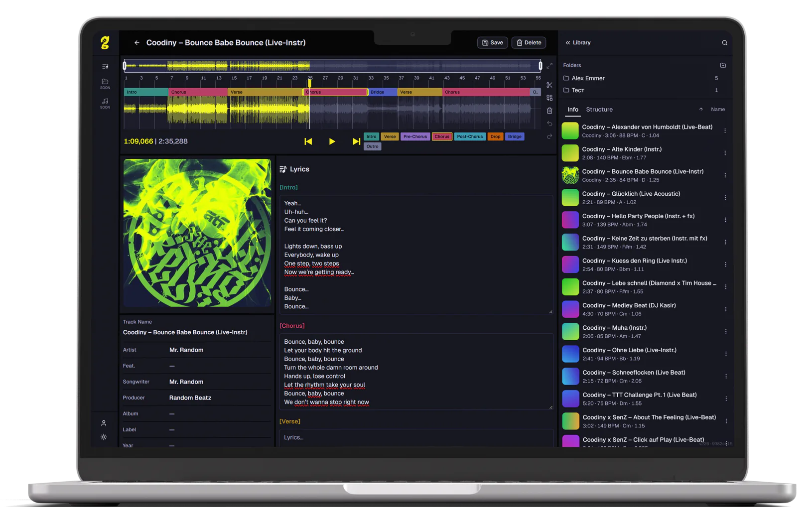The width and height of the screenshot is (812, 532).
Task: Search the library with the magnifier icon
Action: point(725,43)
